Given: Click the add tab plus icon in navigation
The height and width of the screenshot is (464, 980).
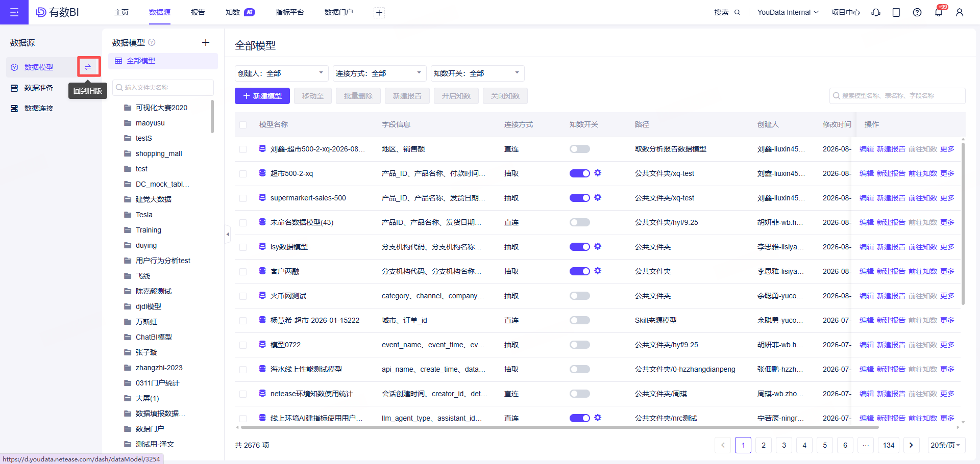Looking at the screenshot, I should pyautogui.click(x=379, y=13).
